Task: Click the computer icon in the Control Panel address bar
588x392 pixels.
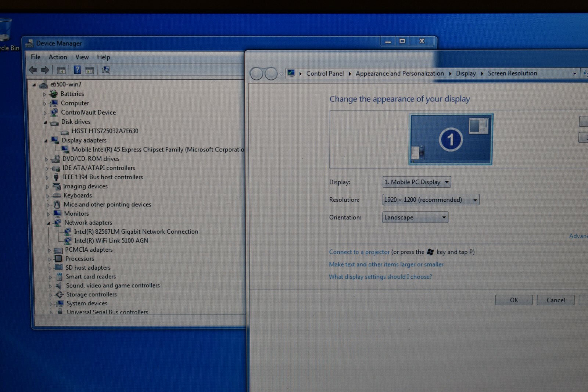Action: [x=291, y=73]
